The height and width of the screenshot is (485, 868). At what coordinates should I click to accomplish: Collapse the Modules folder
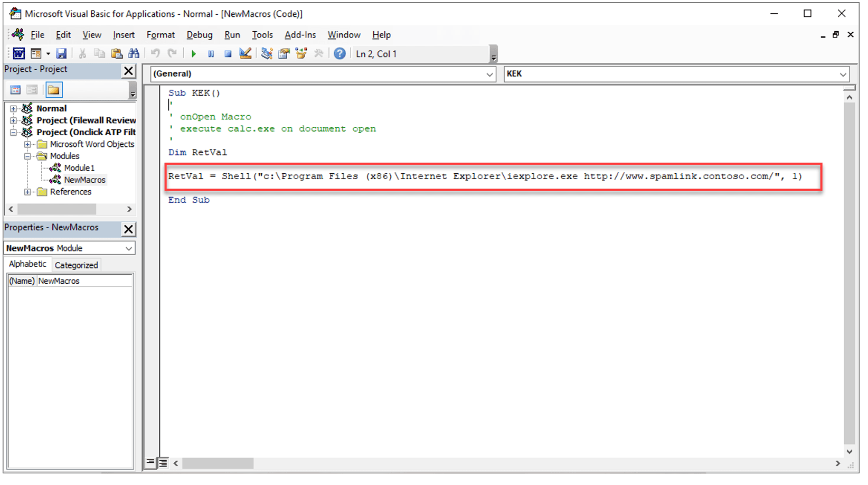pos(27,156)
